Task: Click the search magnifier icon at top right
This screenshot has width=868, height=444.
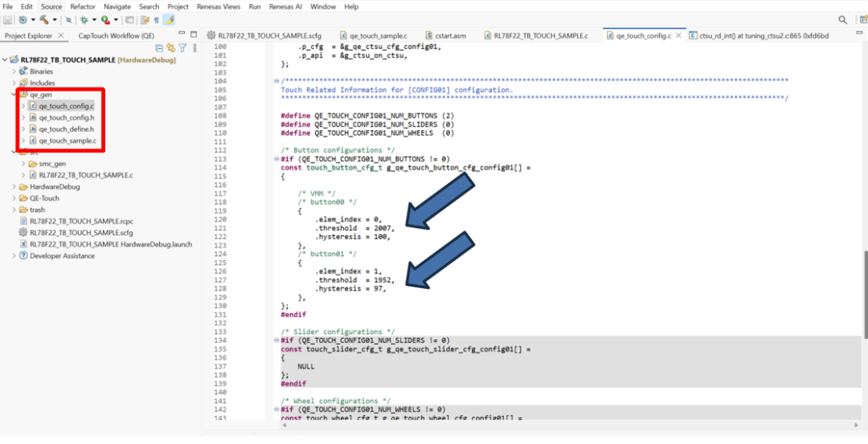Action: click(842, 19)
